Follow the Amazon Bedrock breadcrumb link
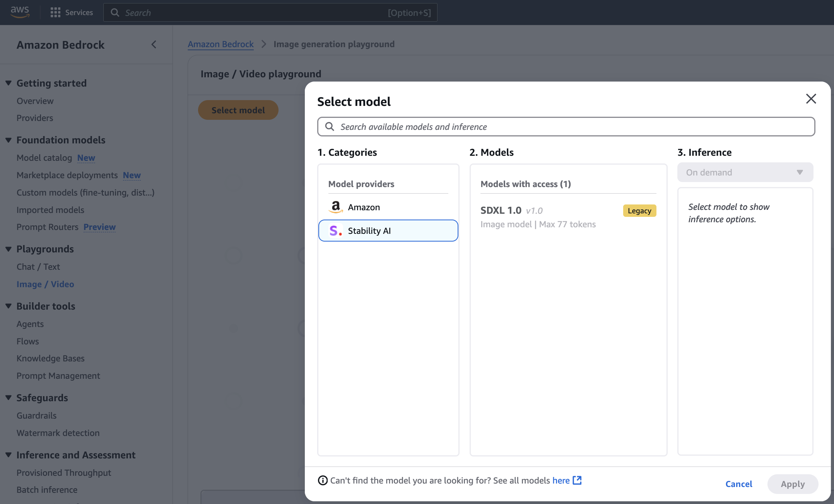This screenshot has height=504, width=834. coord(220,44)
